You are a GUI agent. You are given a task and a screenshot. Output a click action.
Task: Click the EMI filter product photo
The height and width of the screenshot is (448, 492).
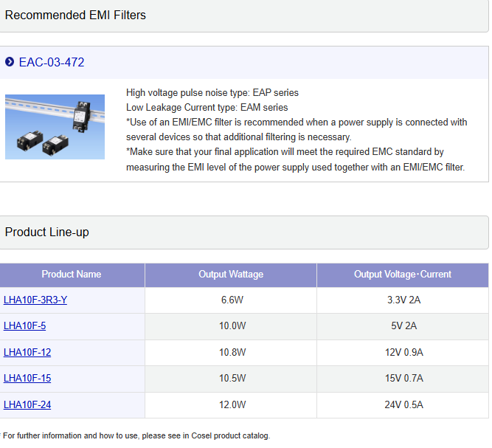tap(55, 127)
